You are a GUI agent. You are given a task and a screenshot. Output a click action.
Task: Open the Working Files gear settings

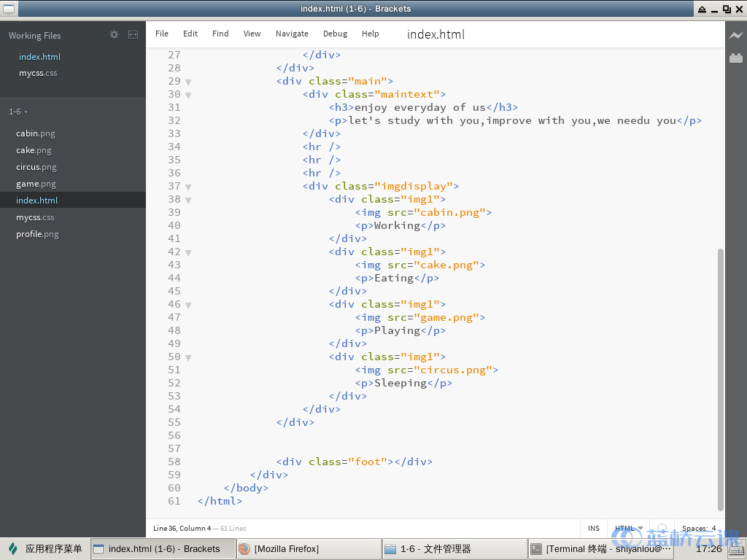114,34
